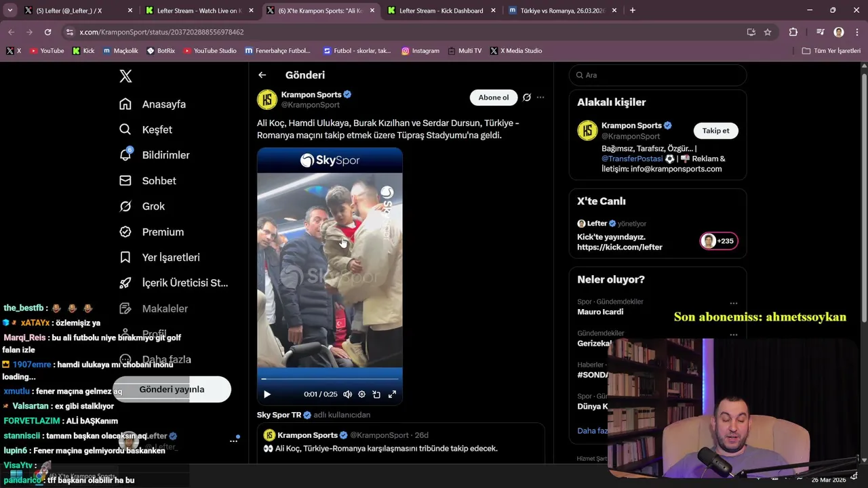Open Futbol - skorlar bookmark
The height and width of the screenshot is (488, 868).
(x=357, y=51)
